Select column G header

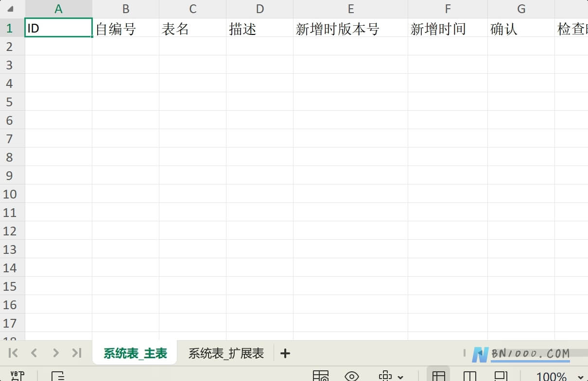521,9
